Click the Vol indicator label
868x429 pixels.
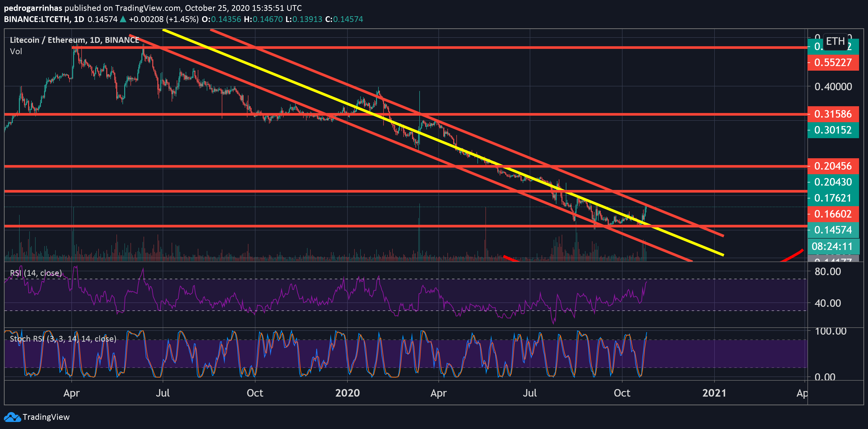coord(16,52)
